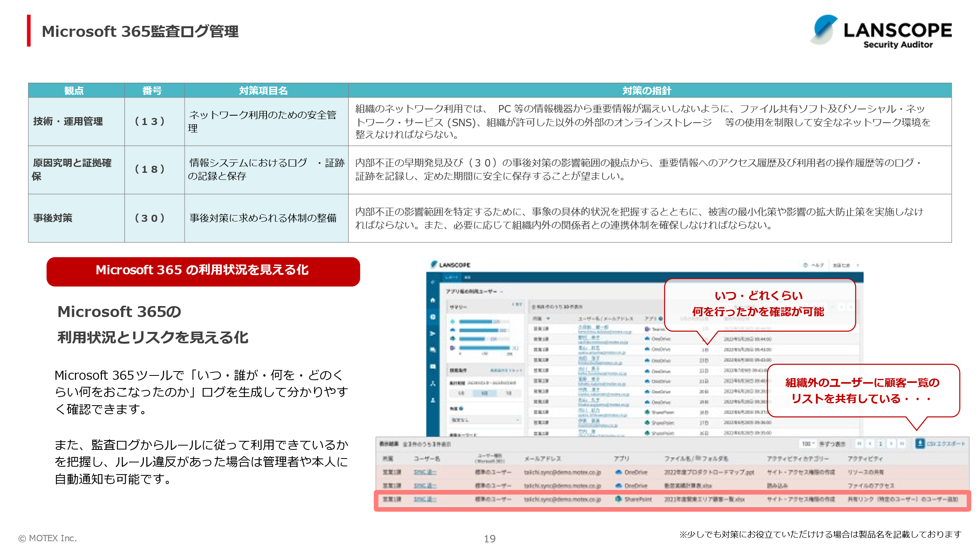This screenshot has height=551, width=980.
Task: Click the LANSCOPE logo in the embedded console
Action: [451, 265]
